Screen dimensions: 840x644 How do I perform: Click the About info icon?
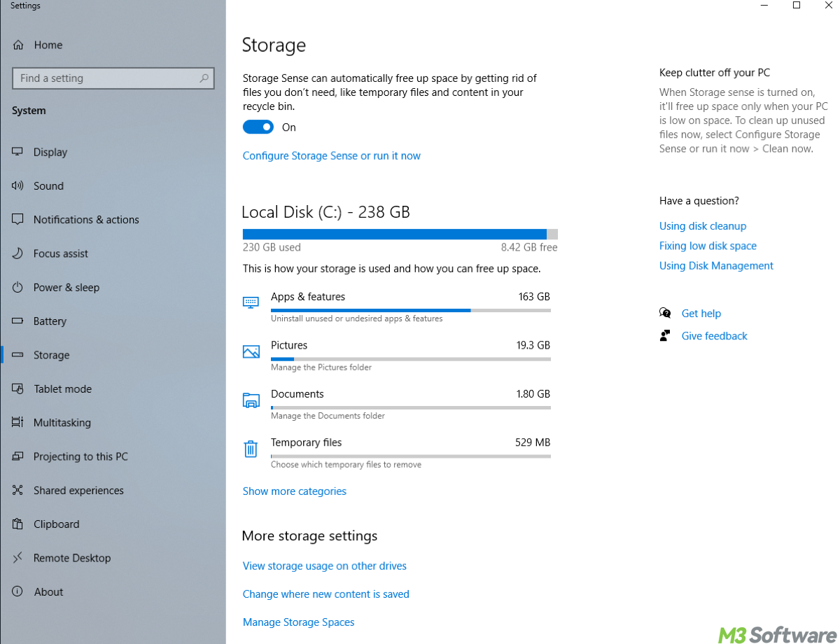18,591
